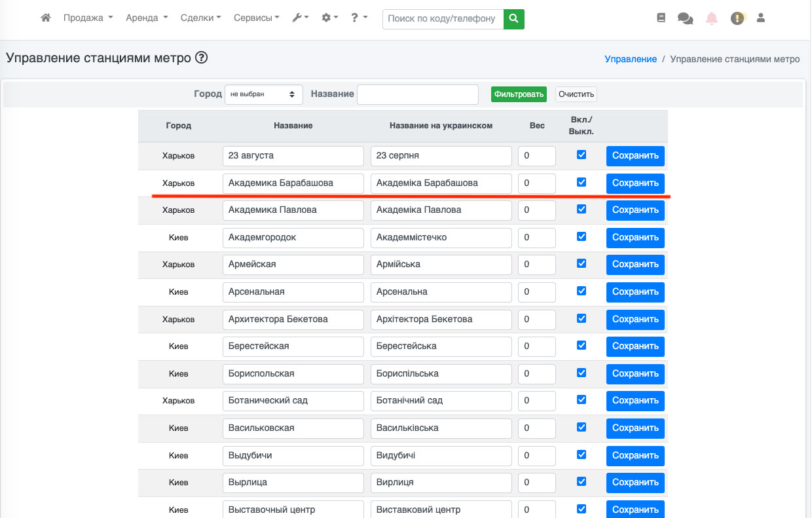The image size is (812, 518).
Task: Open the Город city dropdown filter
Action: [x=264, y=94]
